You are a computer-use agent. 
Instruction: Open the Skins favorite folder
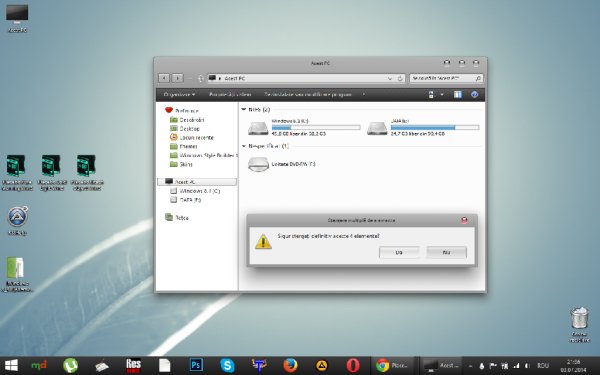pos(181,164)
